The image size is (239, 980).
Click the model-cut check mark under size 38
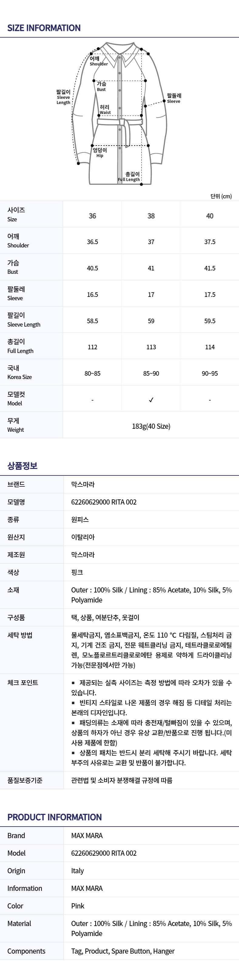click(x=151, y=399)
